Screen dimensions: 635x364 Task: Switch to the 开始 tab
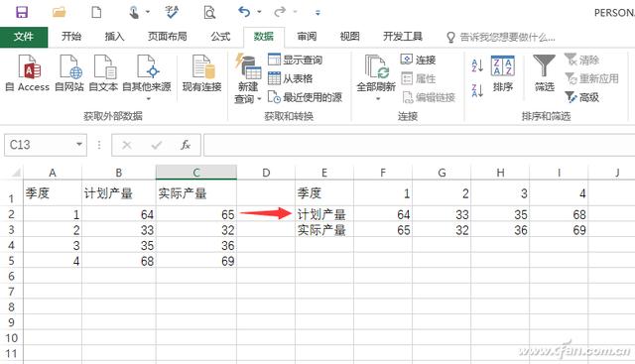(71, 37)
